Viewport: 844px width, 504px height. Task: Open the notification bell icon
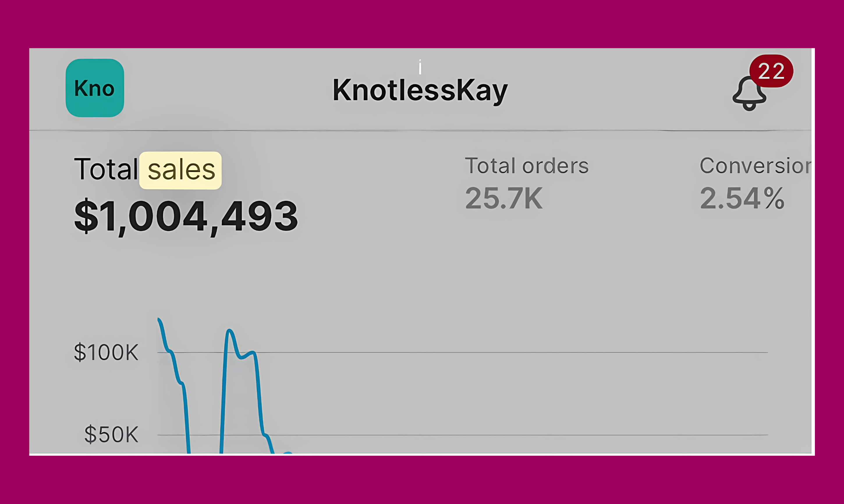coord(749,93)
